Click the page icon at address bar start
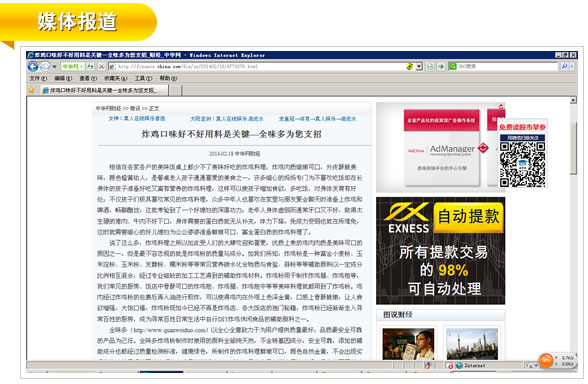 112,66
